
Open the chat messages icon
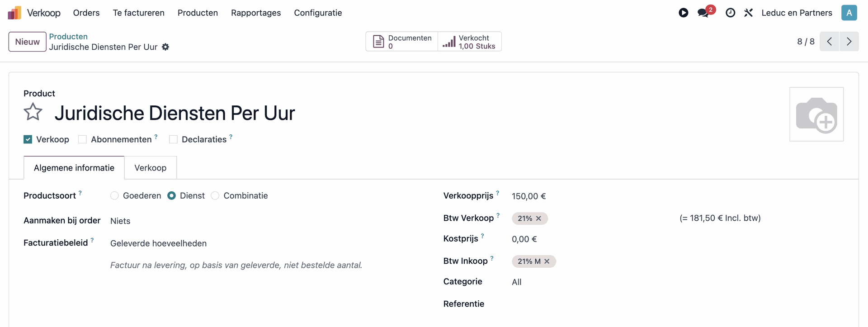(x=703, y=13)
